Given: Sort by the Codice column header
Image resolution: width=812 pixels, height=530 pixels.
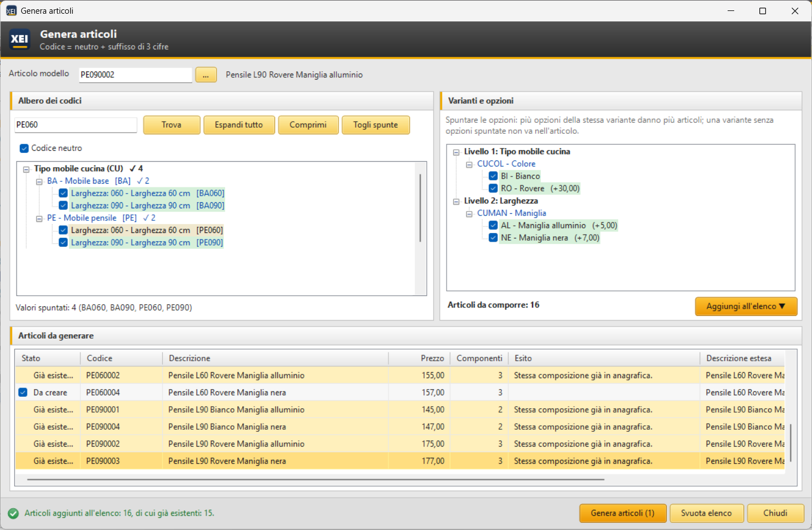Looking at the screenshot, I should coord(122,358).
